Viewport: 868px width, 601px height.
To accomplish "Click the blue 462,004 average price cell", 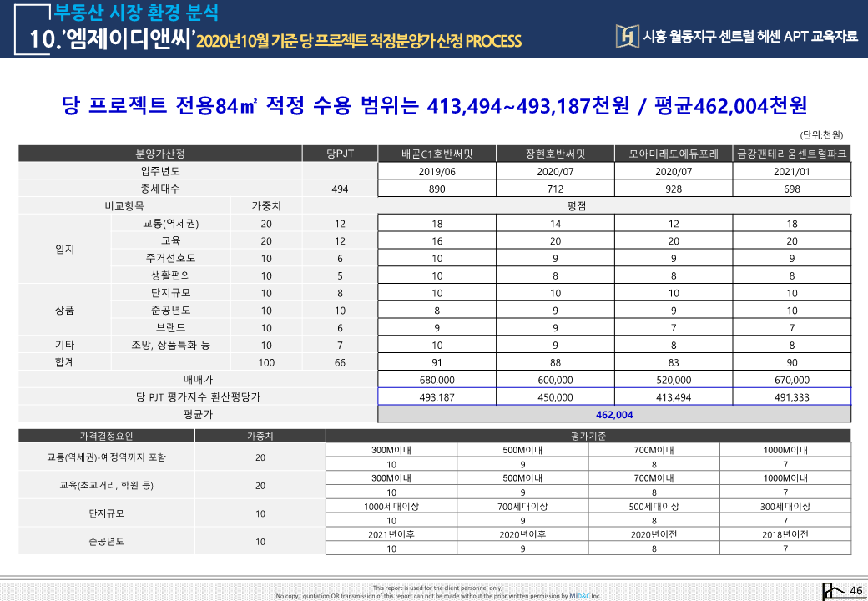I will coord(614,415).
